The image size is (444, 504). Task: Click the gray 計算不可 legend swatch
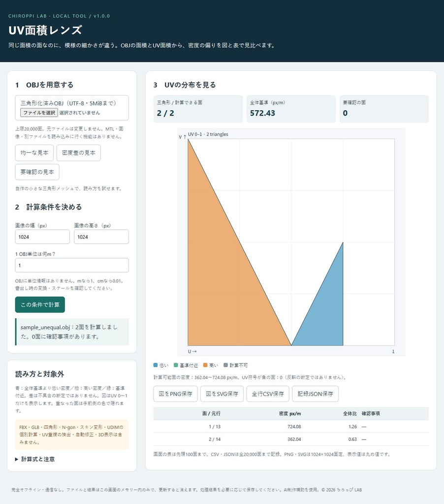pyautogui.click(x=225, y=365)
